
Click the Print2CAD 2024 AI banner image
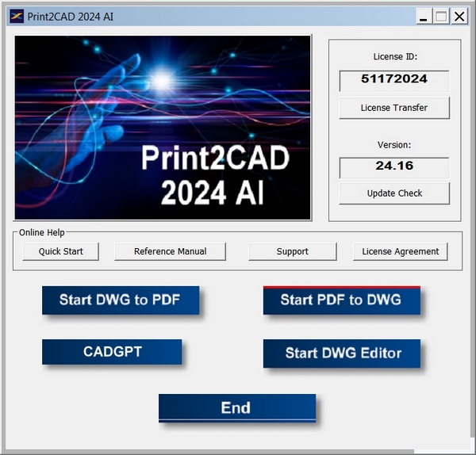click(163, 127)
